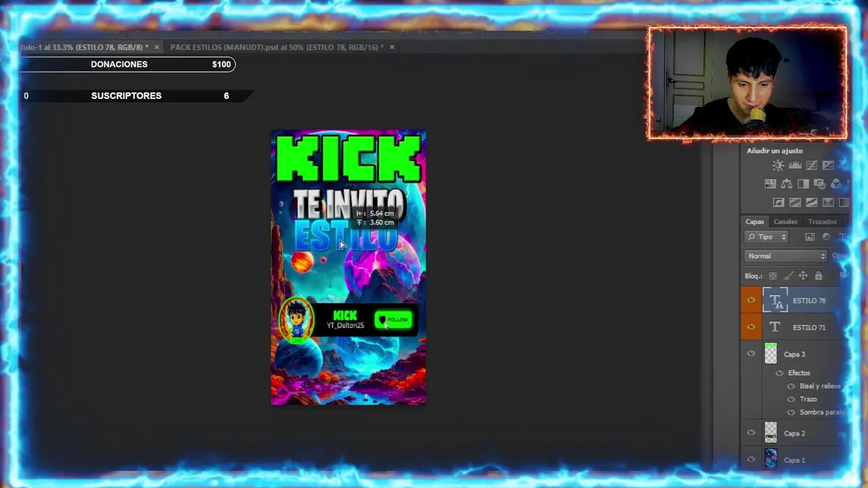Add an Invert adjustment
This screenshot has width=868, height=488.
[778, 202]
